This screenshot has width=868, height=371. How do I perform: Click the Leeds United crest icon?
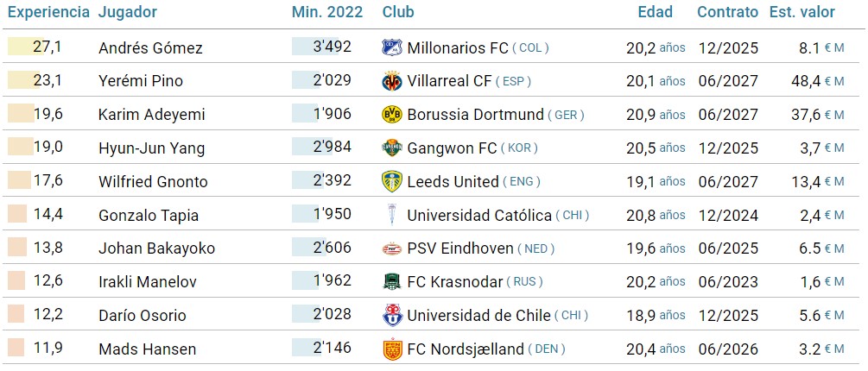[392, 181]
